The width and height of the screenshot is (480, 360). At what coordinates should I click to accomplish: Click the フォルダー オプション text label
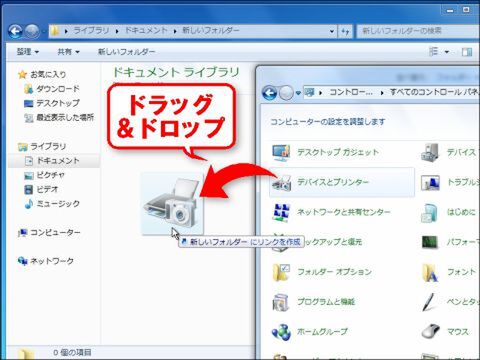point(334,272)
